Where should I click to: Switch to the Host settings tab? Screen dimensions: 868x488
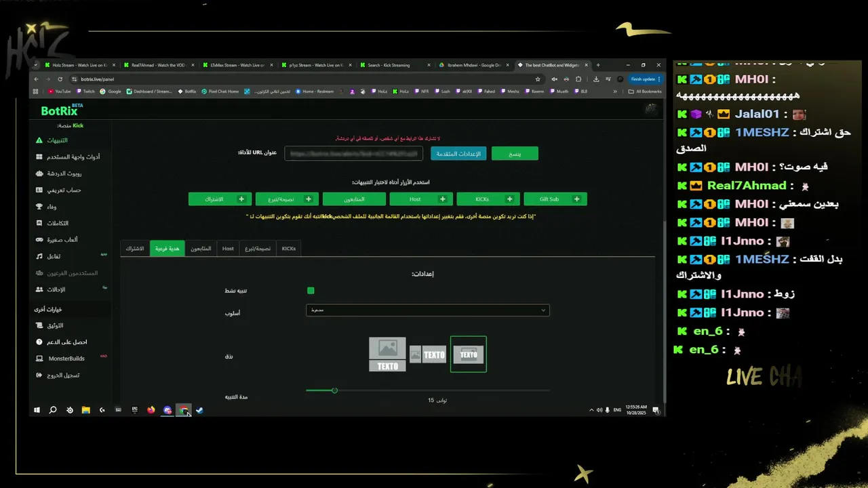(228, 249)
